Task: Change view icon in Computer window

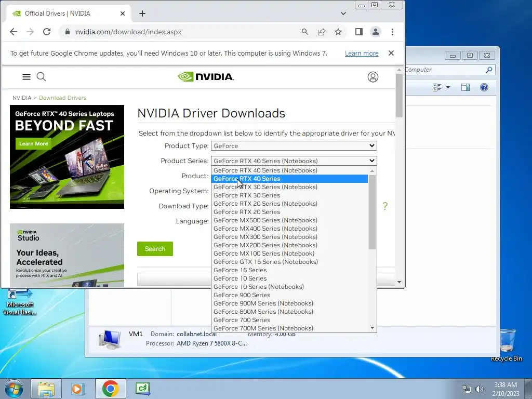Action: pos(437,87)
